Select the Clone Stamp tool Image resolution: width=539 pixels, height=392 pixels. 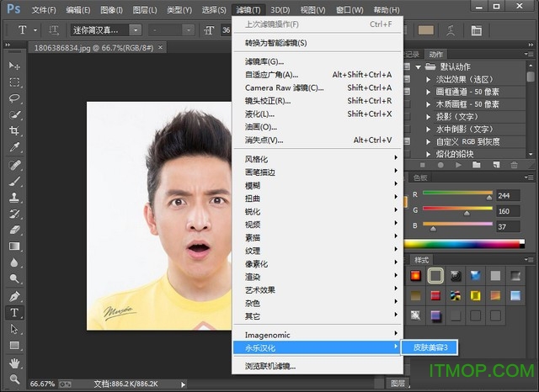tap(14, 198)
